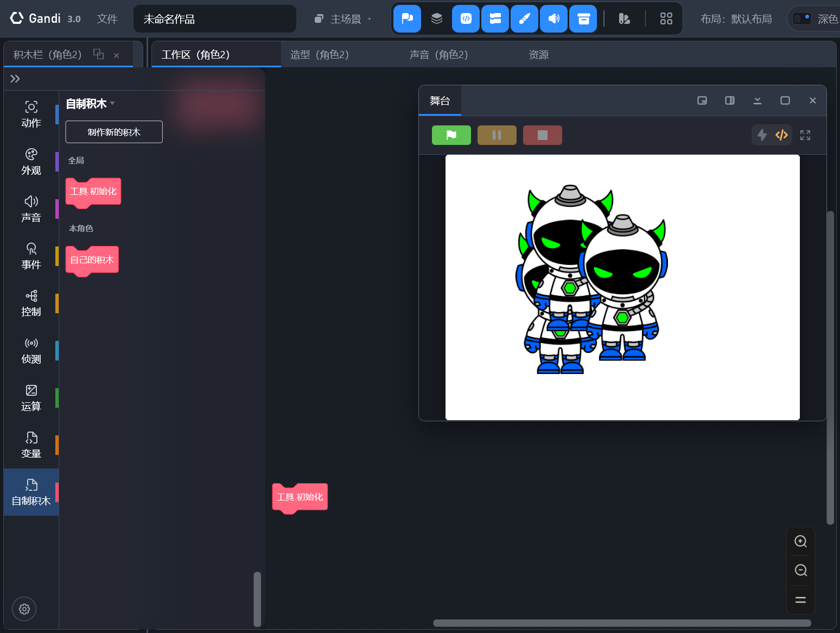Switch to the 声音 (角色2) tab
840x633 pixels.
(438, 55)
